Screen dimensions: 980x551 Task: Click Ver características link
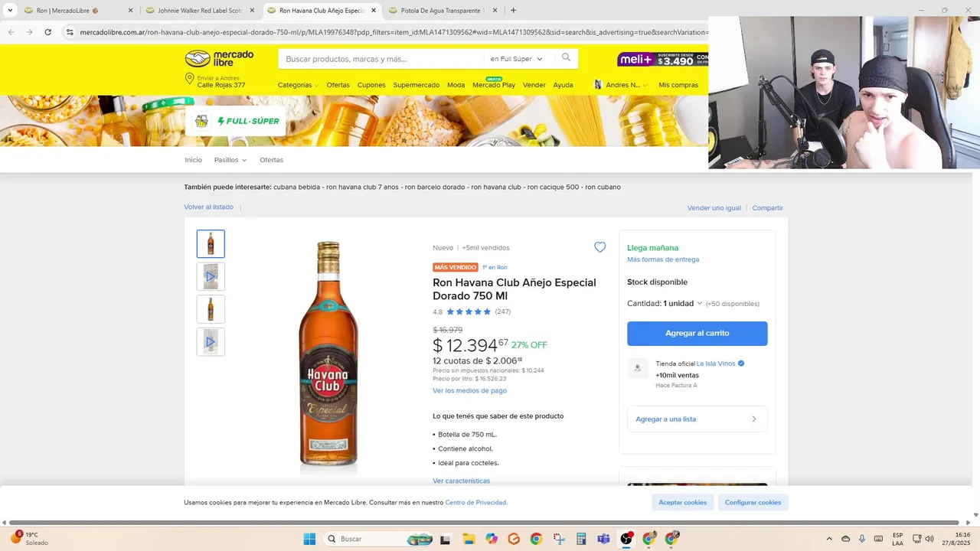461,481
